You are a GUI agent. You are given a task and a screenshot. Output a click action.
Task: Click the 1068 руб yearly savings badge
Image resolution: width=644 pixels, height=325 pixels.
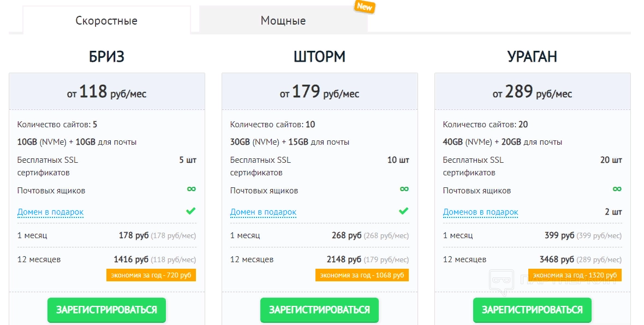point(362,275)
